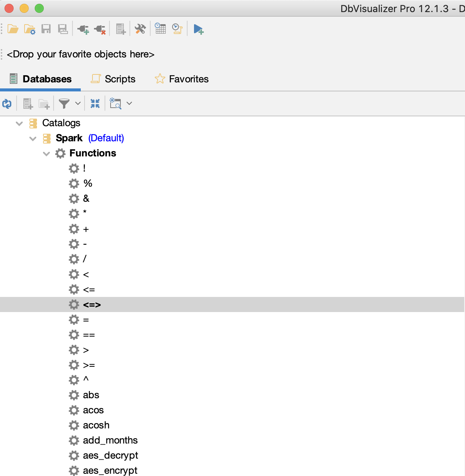Click the yellow macOS minimize button
The image size is (465, 476).
(x=24, y=8)
